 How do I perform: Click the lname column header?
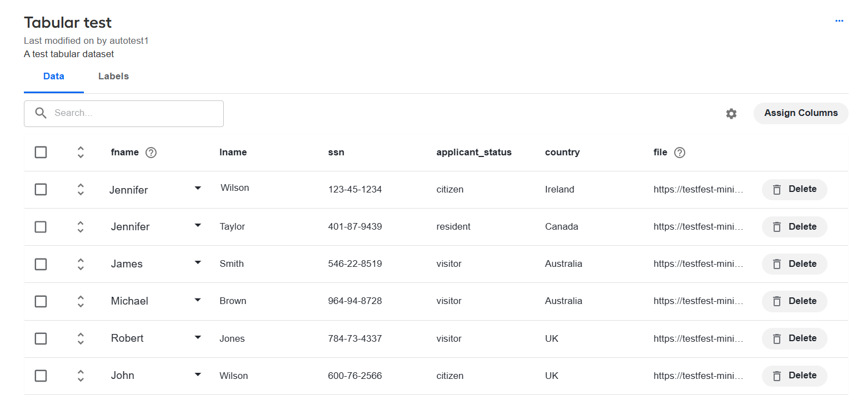[233, 152]
